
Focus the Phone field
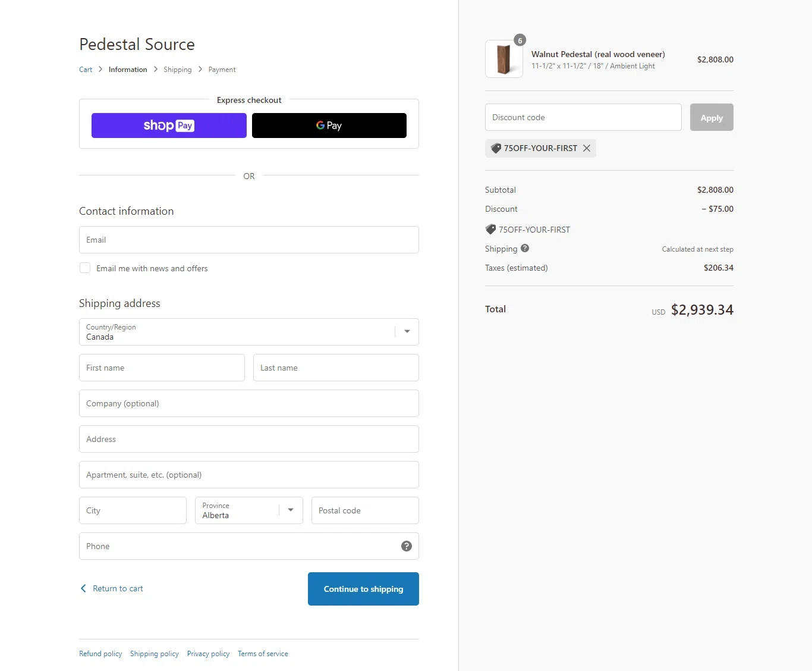coord(249,546)
